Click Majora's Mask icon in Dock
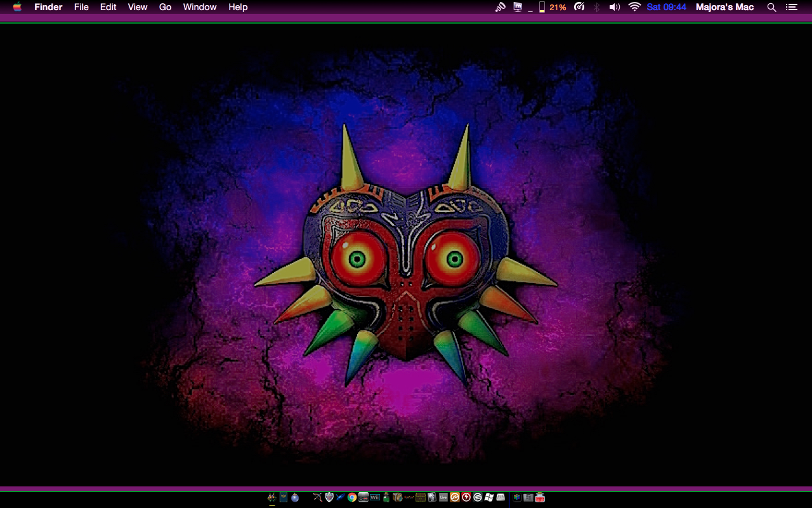The image size is (812, 508). coord(272,497)
